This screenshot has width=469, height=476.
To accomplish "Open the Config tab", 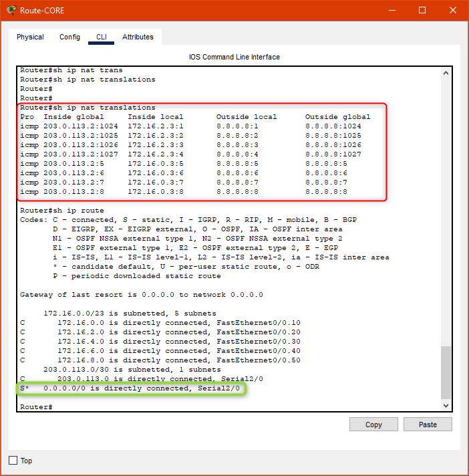I will click(x=69, y=37).
